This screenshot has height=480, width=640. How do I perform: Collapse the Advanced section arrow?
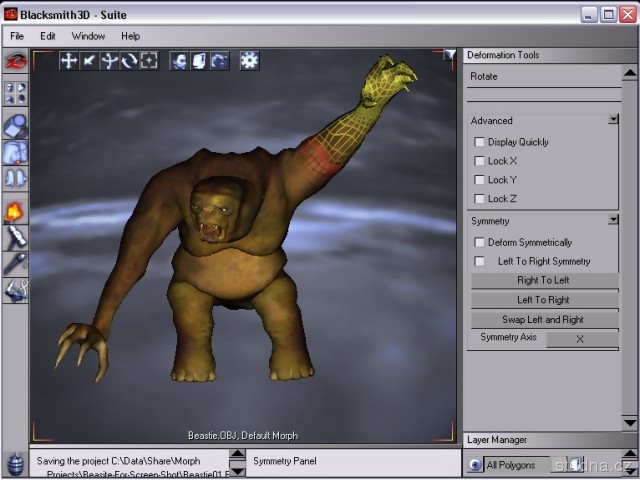point(613,120)
